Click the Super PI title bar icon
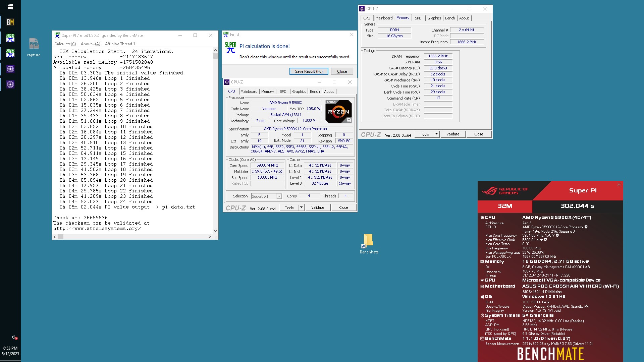Screen dimensions: 644x362 [x=57, y=35]
